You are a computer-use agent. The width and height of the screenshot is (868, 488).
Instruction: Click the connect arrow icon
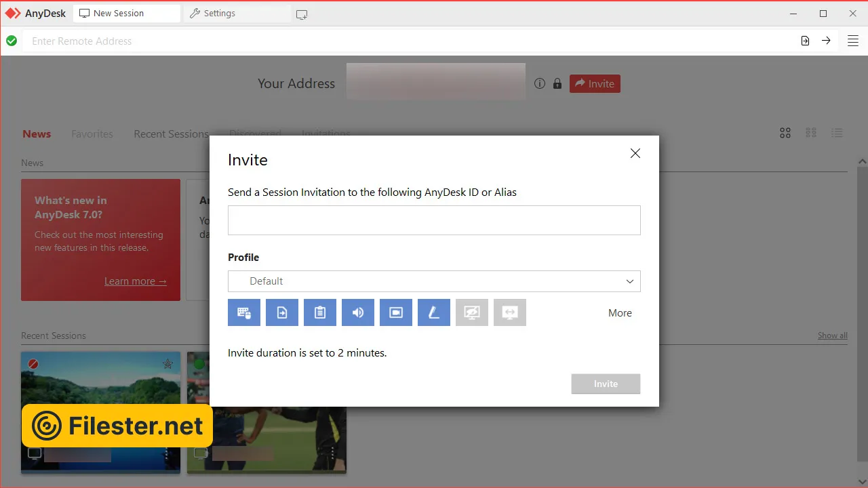click(826, 41)
